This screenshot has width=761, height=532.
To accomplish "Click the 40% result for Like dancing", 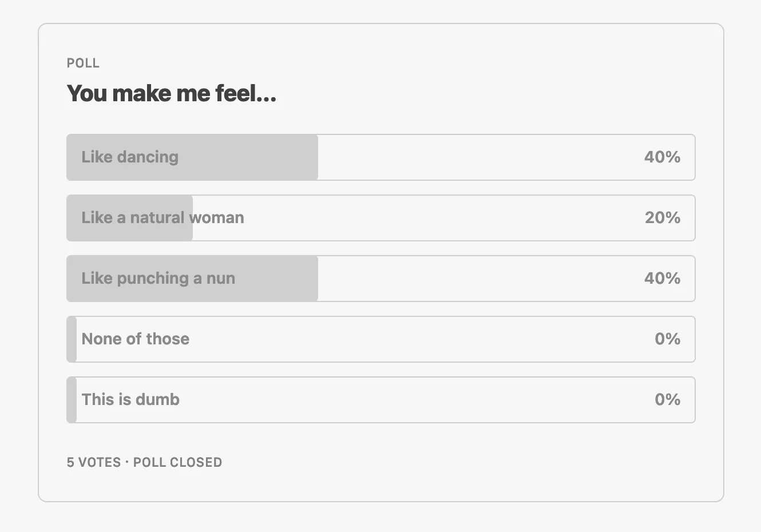I will coord(662,157).
